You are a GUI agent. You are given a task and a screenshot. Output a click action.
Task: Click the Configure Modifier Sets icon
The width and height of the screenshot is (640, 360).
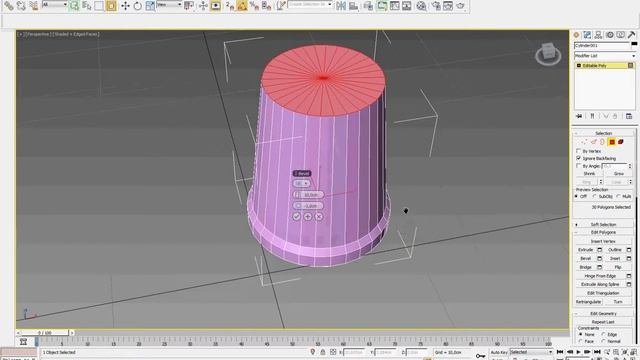629,116
